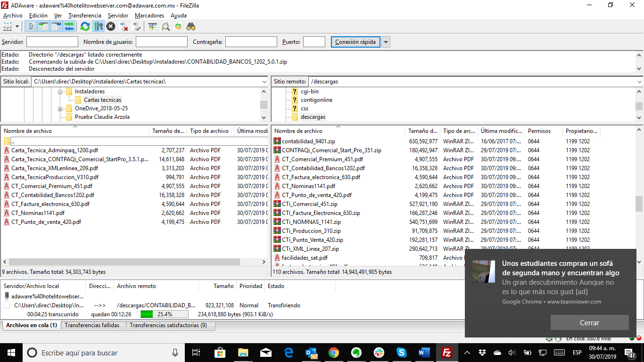
Task: Open the Sitio remoto path dropdown
Action: pyautogui.click(x=639, y=82)
